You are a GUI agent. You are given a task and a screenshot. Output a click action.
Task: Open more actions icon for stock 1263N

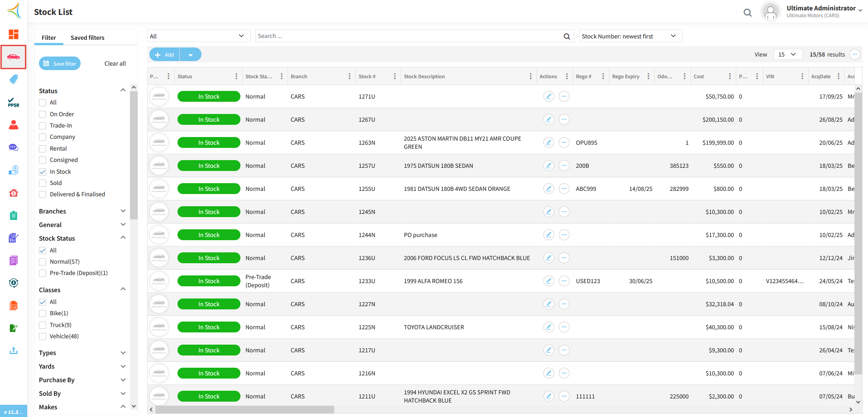coord(564,142)
